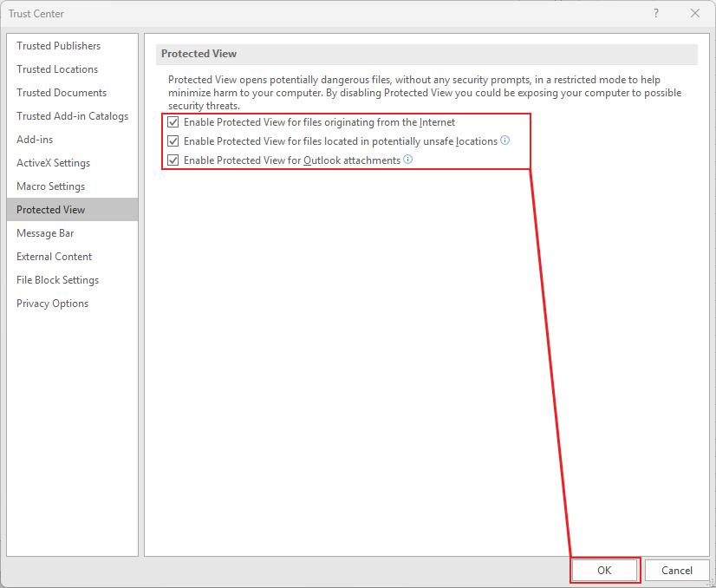Click the help question mark icon
Viewport: 716px width, 588px height.
(x=656, y=13)
